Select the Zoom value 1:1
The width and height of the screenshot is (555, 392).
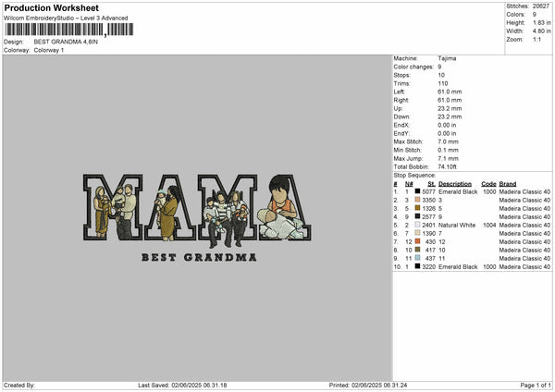point(536,39)
